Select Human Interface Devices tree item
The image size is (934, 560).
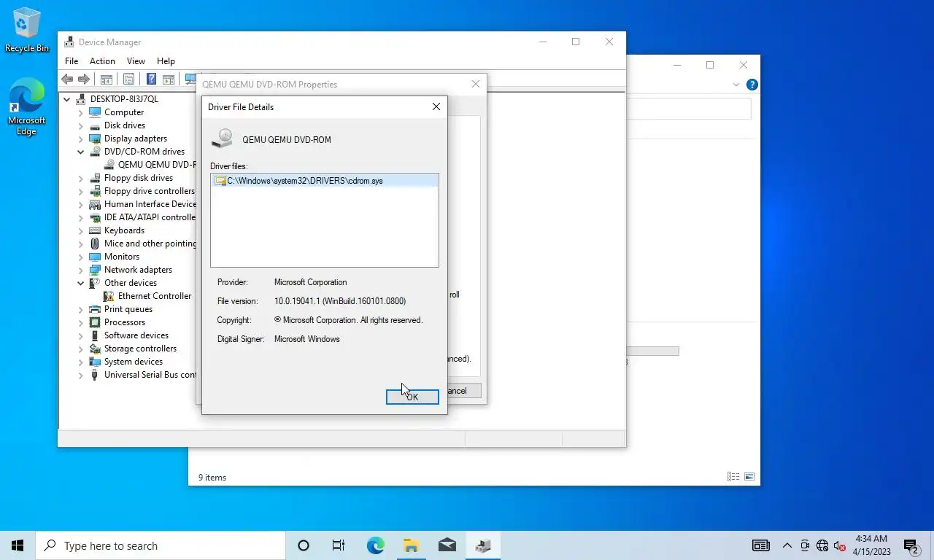click(150, 204)
